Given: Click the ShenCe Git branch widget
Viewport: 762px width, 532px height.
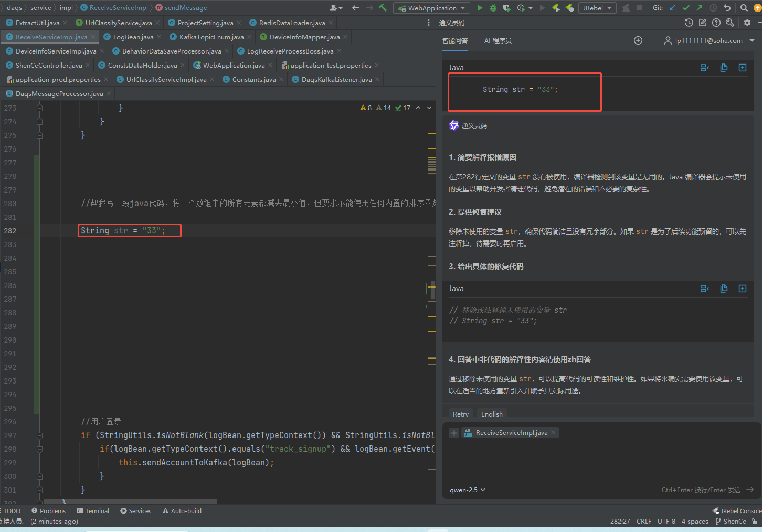Looking at the screenshot, I should coord(731,521).
